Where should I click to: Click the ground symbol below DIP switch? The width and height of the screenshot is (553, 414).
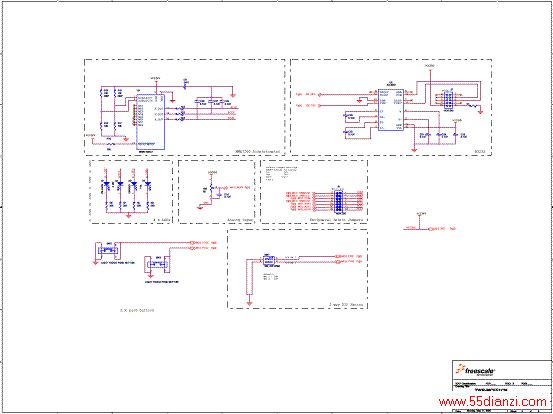click(x=249, y=303)
